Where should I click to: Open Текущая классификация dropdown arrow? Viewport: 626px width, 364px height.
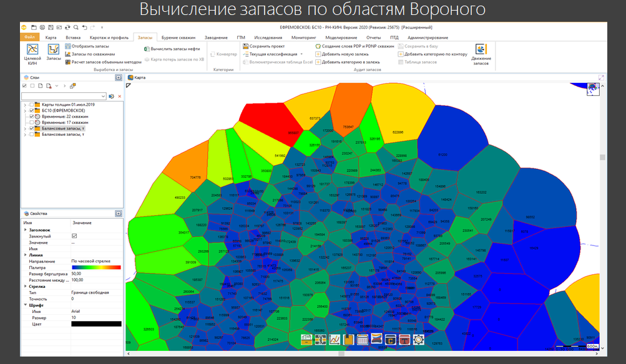pyautogui.click(x=301, y=54)
